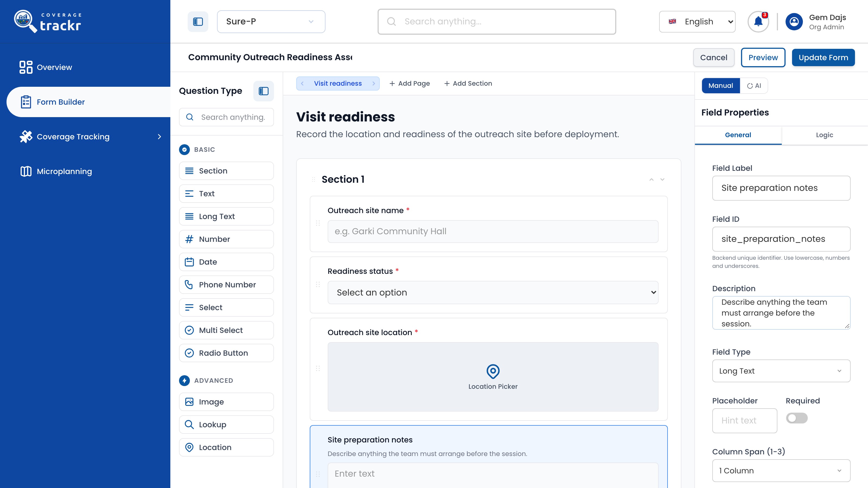Click the Cancel button
Viewport: 868px width, 488px height.
pos(714,57)
